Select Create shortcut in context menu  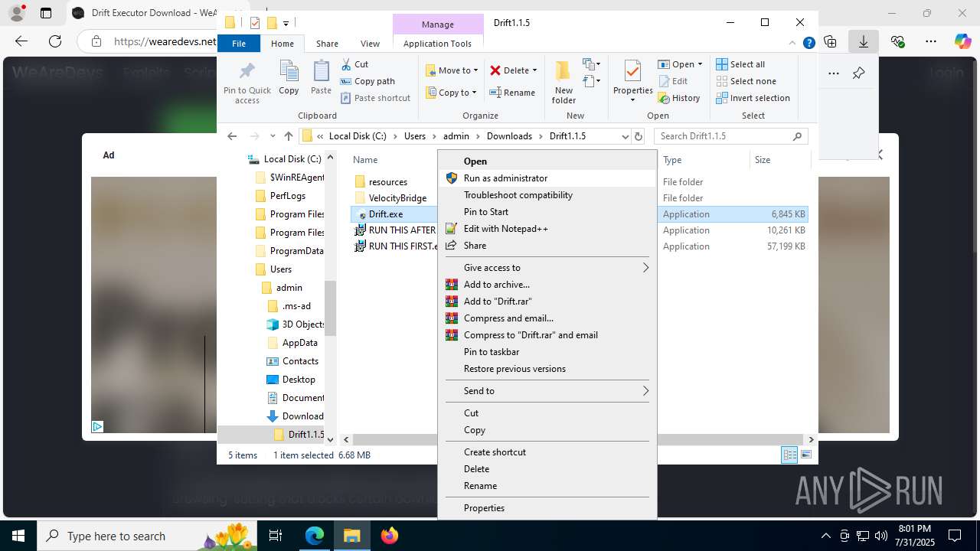[547, 452]
